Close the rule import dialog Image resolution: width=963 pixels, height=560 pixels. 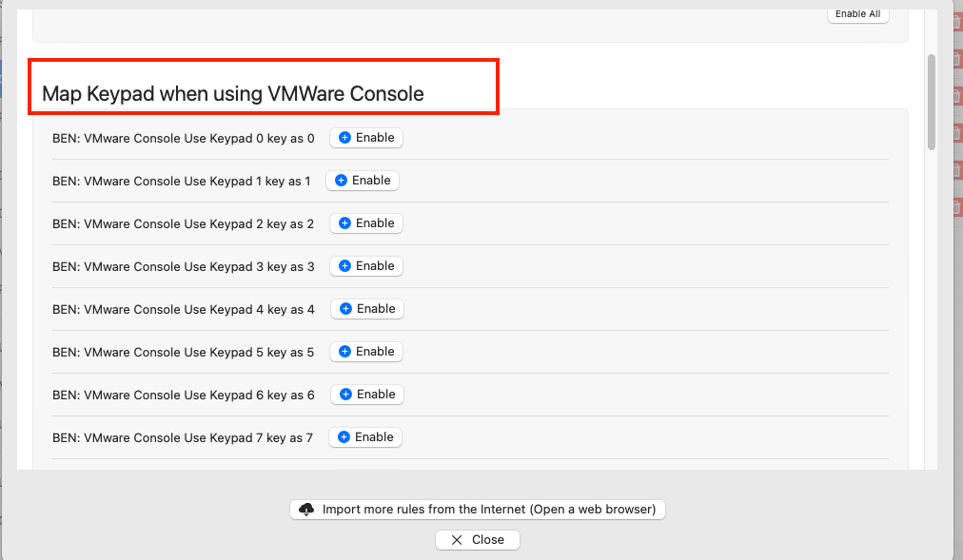pyautogui.click(x=478, y=540)
